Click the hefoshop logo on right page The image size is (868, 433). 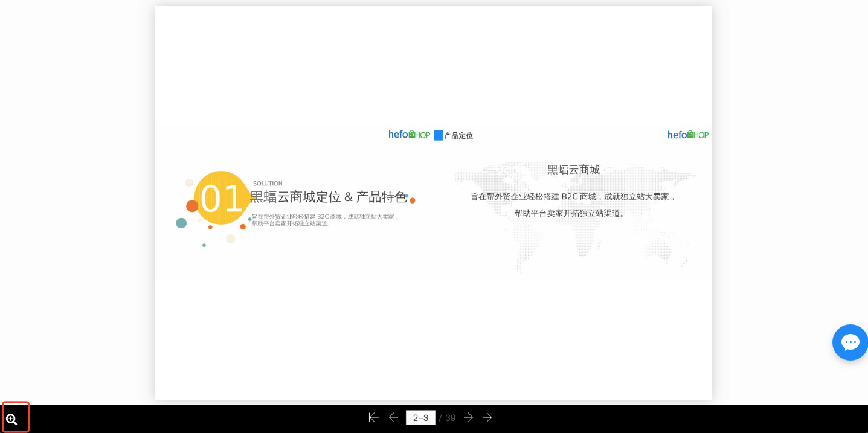pyautogui.click(x=687, y=135)
